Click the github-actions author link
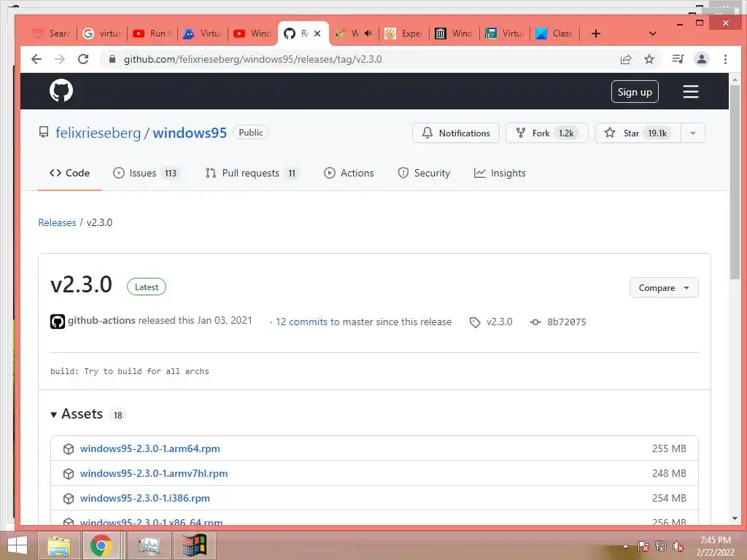Screen dimensions: 747x560 (x=101, y=321)
